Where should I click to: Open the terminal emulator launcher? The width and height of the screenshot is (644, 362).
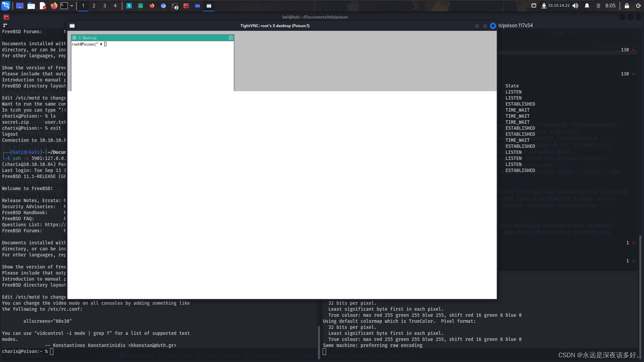[64, 6]
